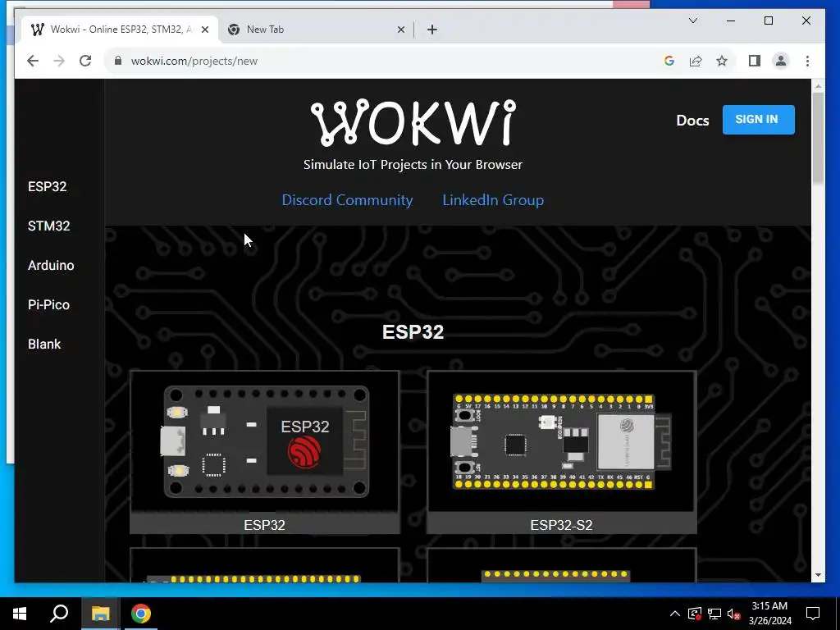The width and height of the screenshot is (840, 630).
Task: Click the Chrome taskbar icon
Action: 141,614
